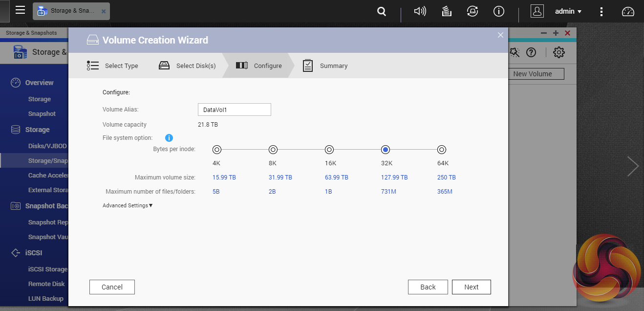The width and height of the screenshot is (644, 311).
Task: Open the volume control speaker icon
Action: pos(420,11)
